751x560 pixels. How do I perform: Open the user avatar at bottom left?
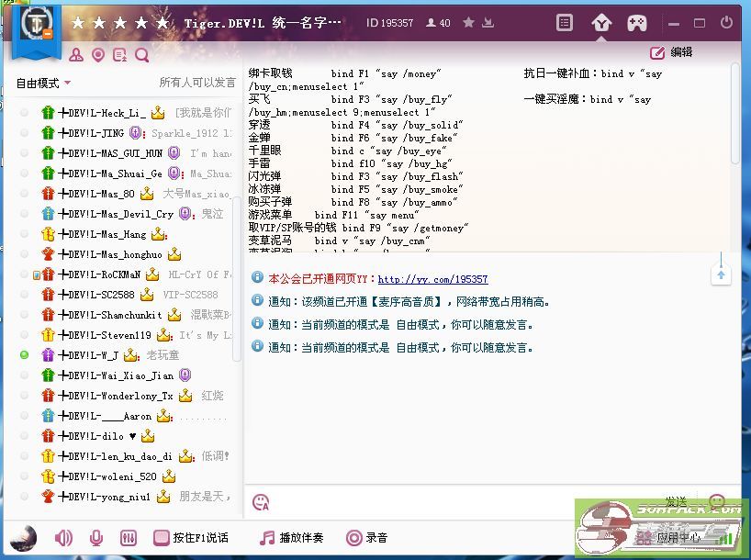point(23,537)
